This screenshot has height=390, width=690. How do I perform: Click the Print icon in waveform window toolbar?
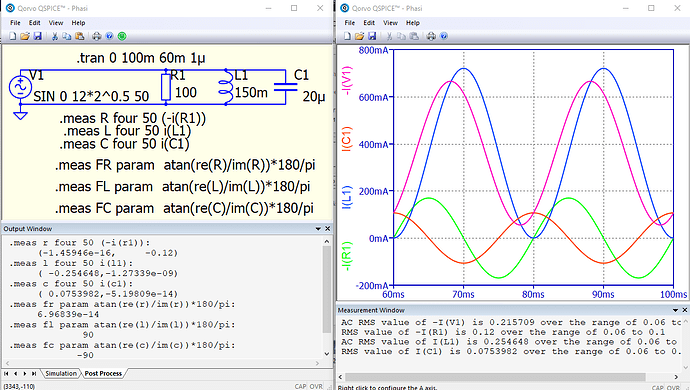pos(431,36)
